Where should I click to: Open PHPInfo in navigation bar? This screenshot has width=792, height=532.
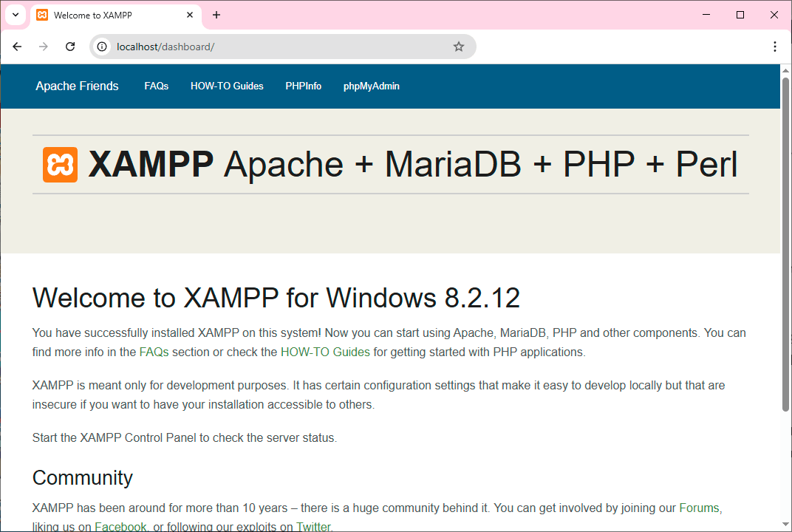tap(303, 86)
